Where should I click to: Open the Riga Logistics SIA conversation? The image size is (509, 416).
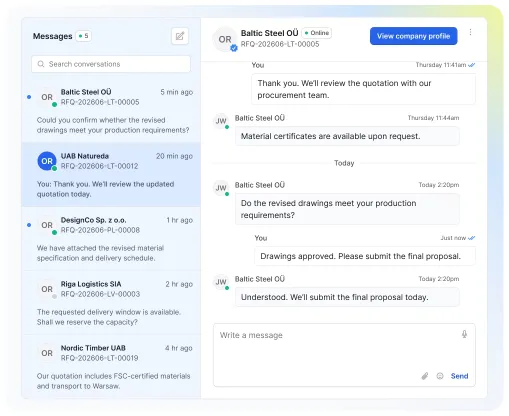click(111, 303)
